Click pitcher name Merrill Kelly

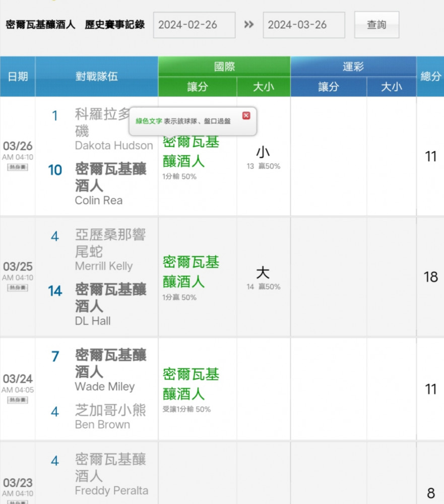tap(104, 266)
